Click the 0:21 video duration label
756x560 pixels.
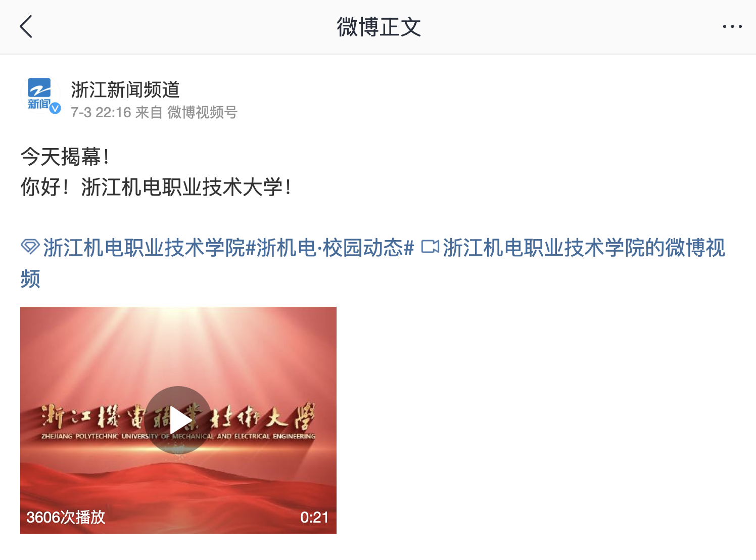314,517
